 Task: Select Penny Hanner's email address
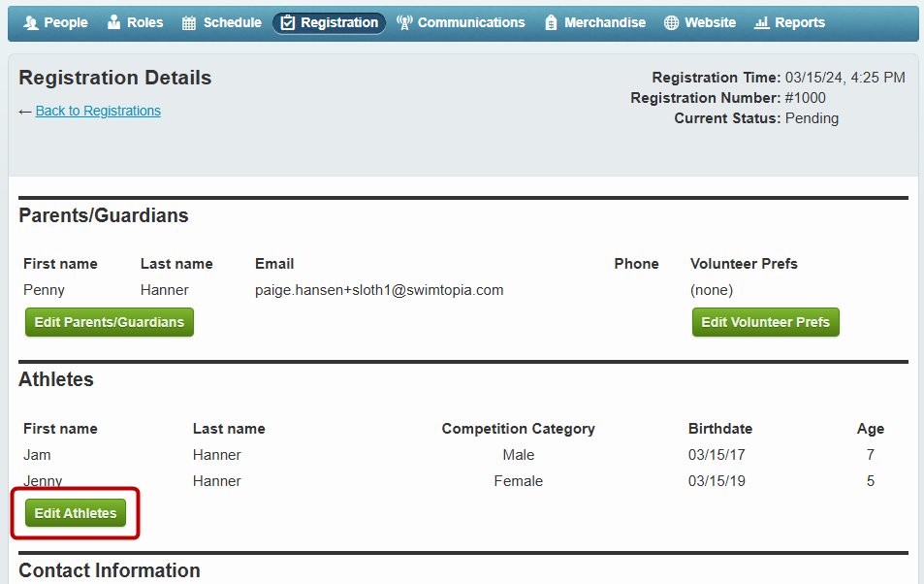tap(379, 290)
